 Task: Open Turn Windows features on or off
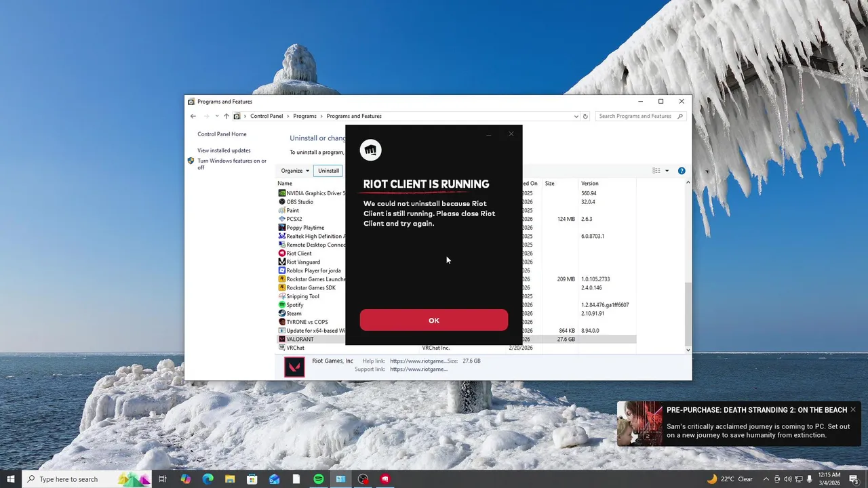tap(232, 164)
